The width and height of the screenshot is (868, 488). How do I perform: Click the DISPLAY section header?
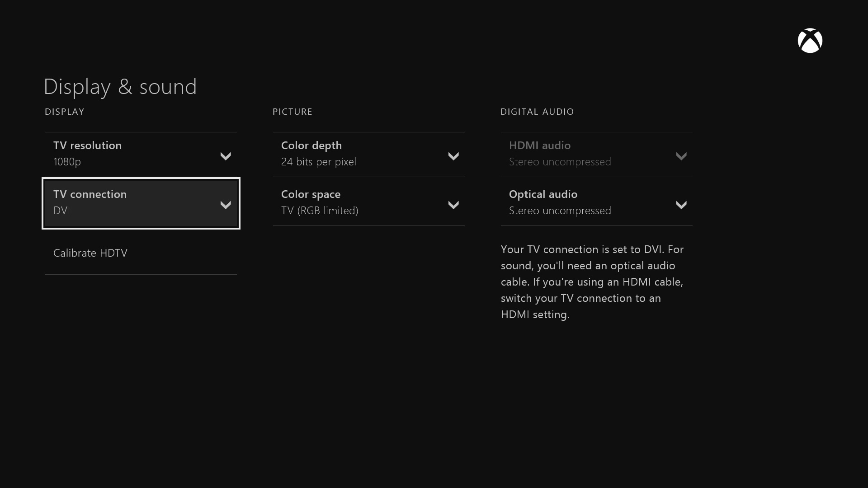65,112
